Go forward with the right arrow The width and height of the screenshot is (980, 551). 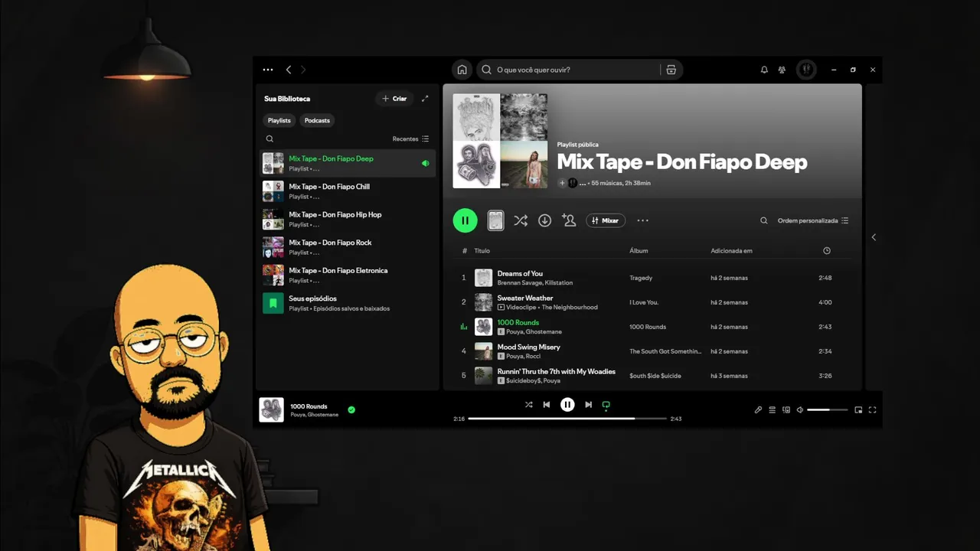(303, 70)
